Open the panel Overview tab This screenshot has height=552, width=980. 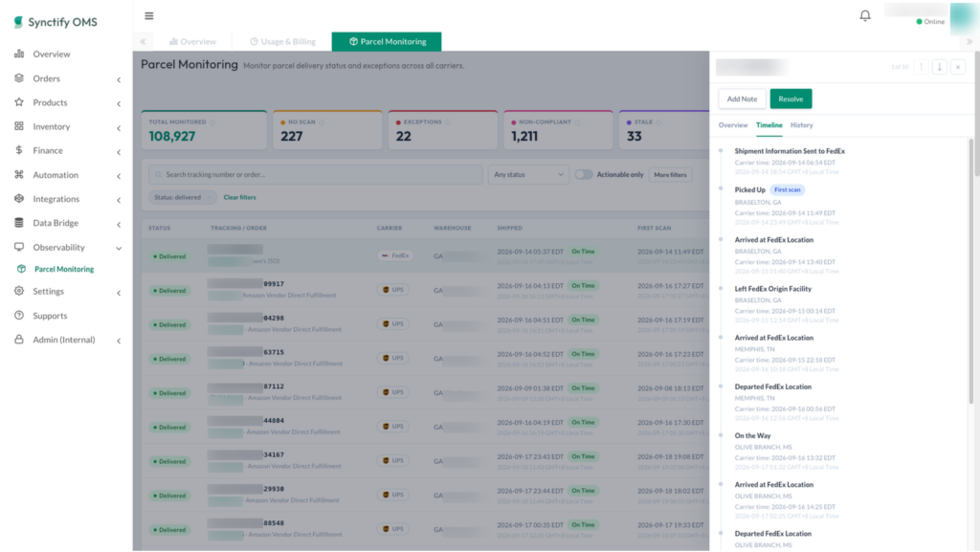[732, 125]
